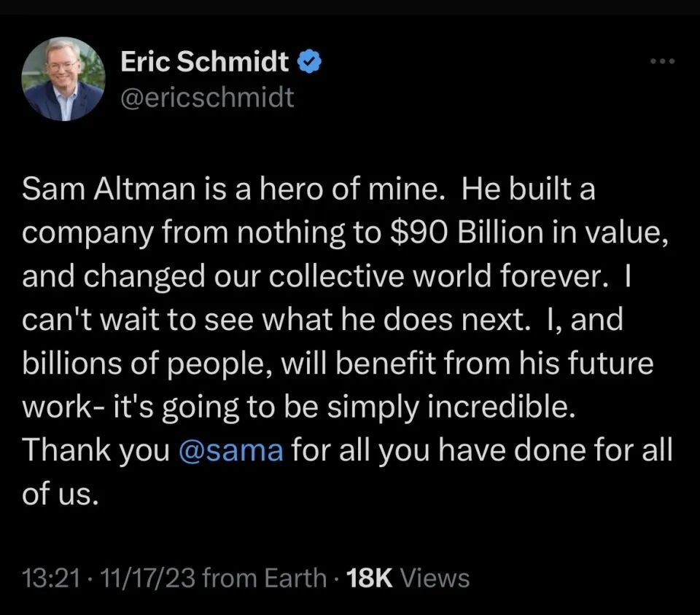Open Eric Schmidt's profile photo
This screenshot has width=700, height=615.
pyautogui.click(x=63, y=79)
